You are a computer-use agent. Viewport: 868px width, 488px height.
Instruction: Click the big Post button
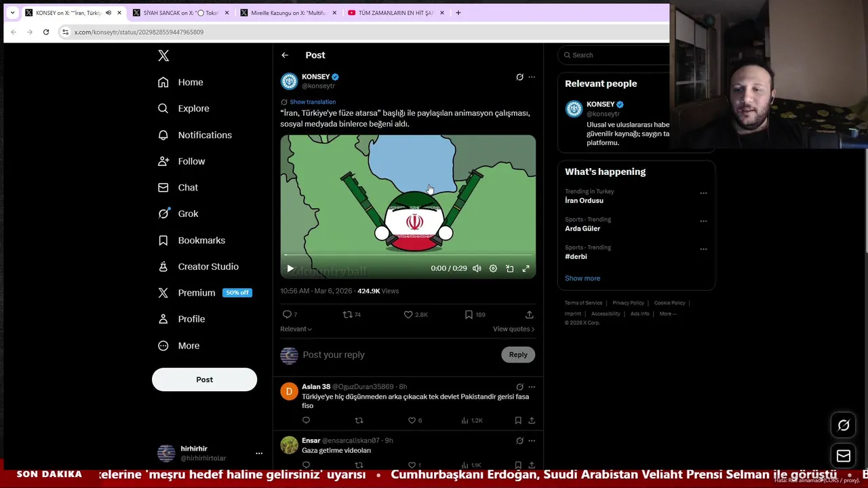click(204, 380)
